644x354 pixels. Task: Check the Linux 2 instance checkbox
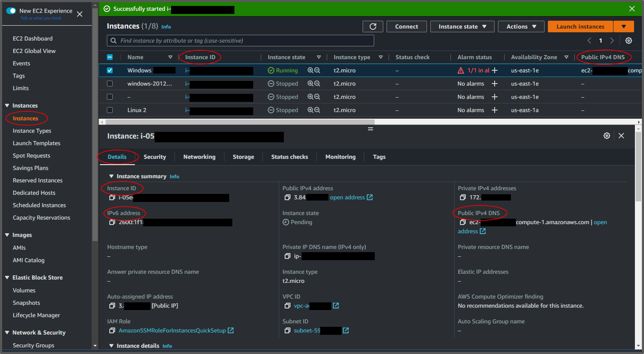pyautogui.click(x=110, y=110)
